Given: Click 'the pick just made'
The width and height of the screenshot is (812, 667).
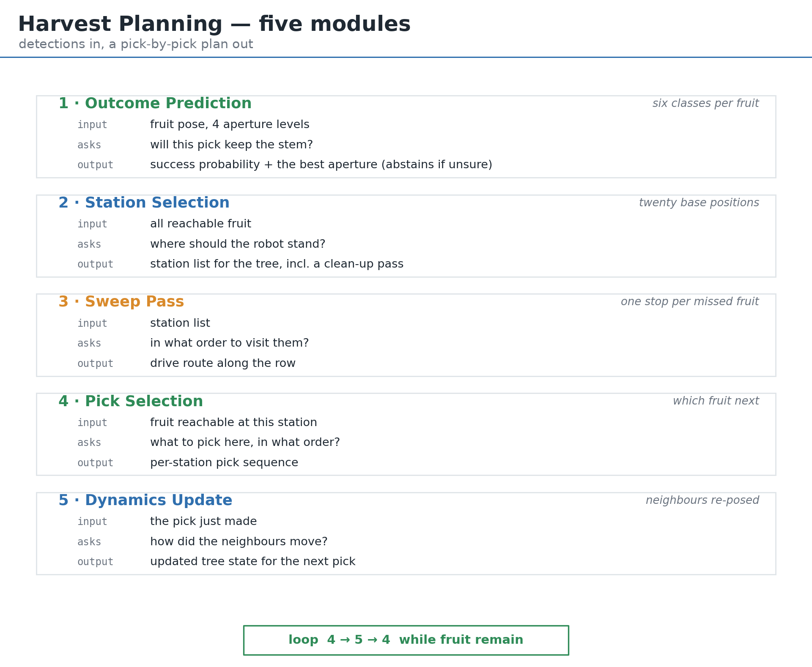Looking at the screenshot, I should coord(203,522).
